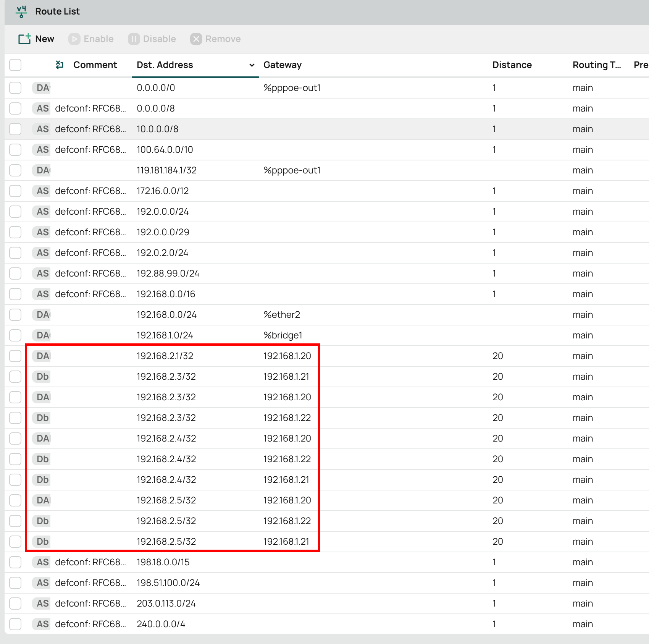Open the Dst. Address column dropdown arrow
This screenshot has width=649, height=644.
tap(252, 65)
